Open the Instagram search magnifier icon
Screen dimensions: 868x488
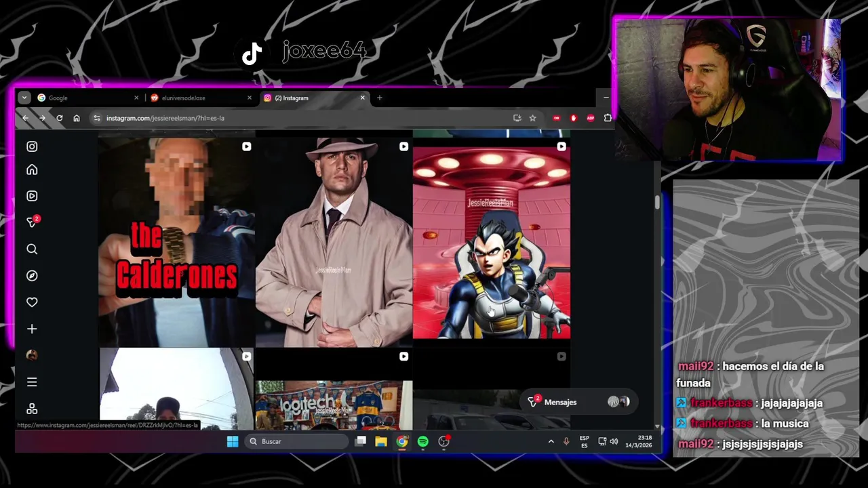click(32, 249)
